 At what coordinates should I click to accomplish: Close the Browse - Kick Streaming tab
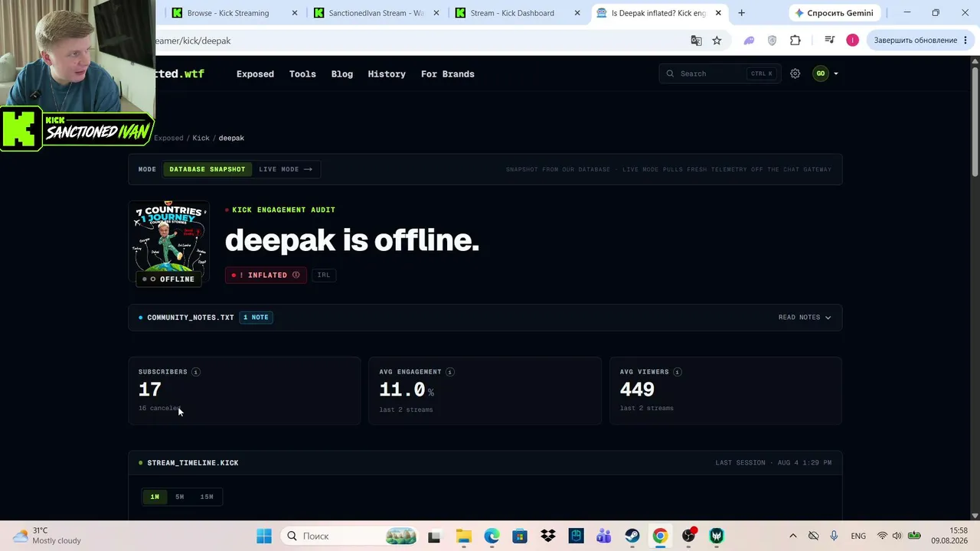click(295, 13)
